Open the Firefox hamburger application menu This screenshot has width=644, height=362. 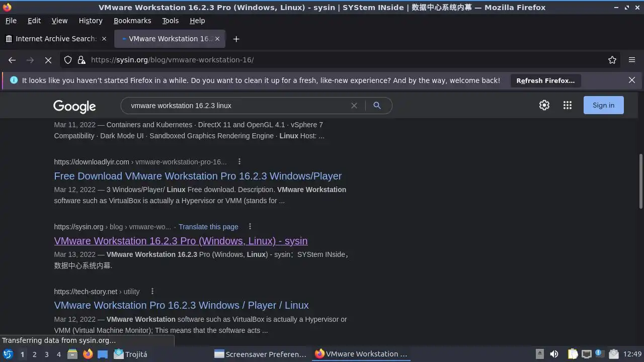coord(632,60)
